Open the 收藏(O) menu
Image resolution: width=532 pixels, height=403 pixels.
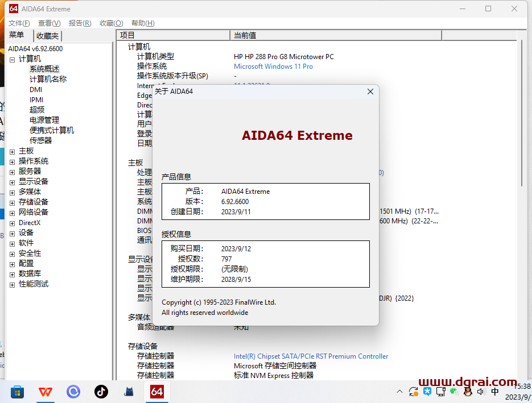pyautogui.click(x=112, y=23)
